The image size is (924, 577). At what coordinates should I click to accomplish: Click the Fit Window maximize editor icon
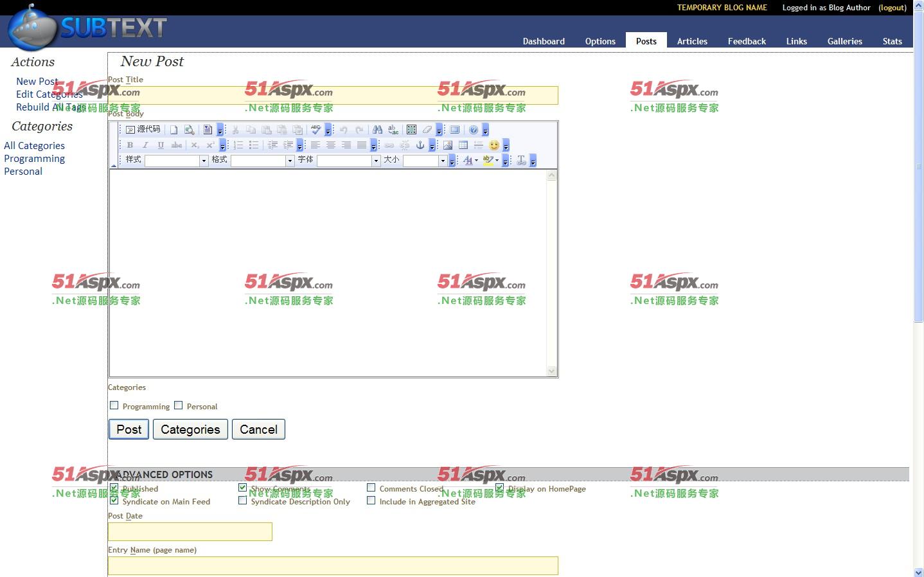click(x=455, y=130)
